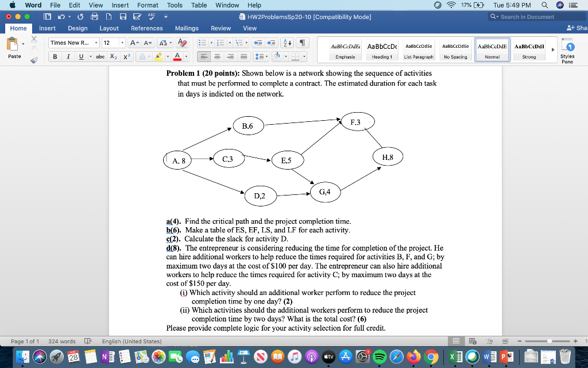
Task: Click the Redo arrow icon
Action: (x=80, y=17)
